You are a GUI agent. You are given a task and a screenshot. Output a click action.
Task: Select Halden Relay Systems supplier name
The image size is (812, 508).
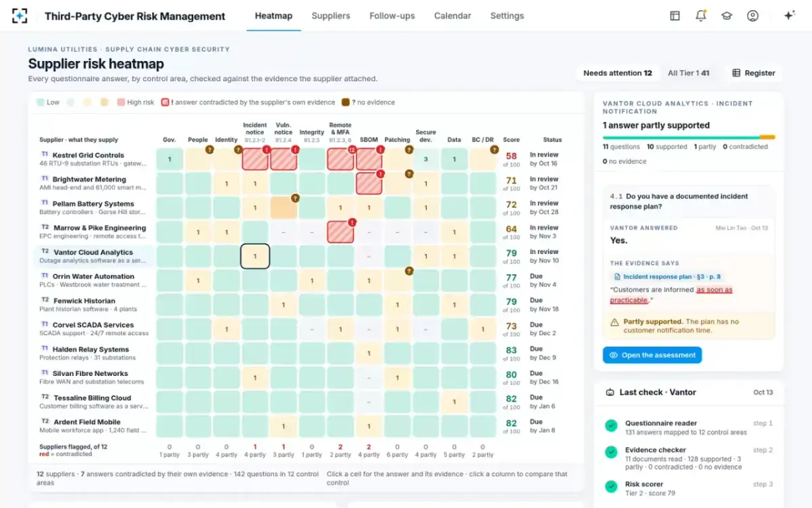click(x=91, y=350)
